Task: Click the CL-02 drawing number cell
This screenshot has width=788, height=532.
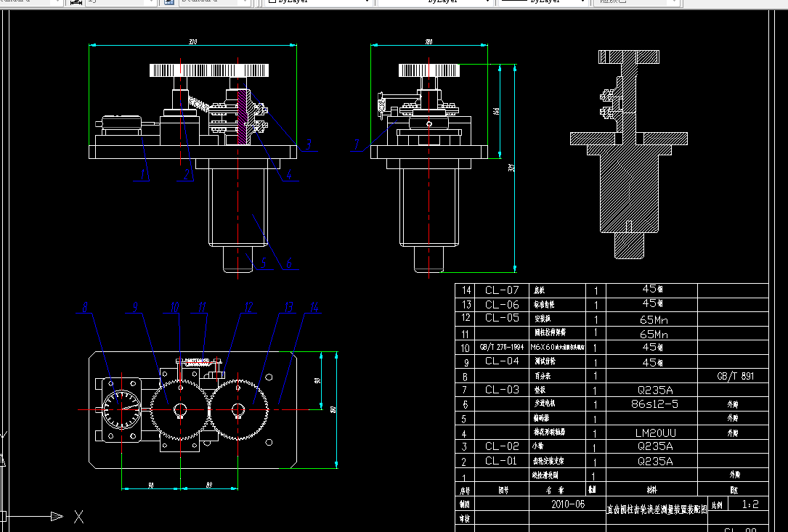Action: [502, 446]
